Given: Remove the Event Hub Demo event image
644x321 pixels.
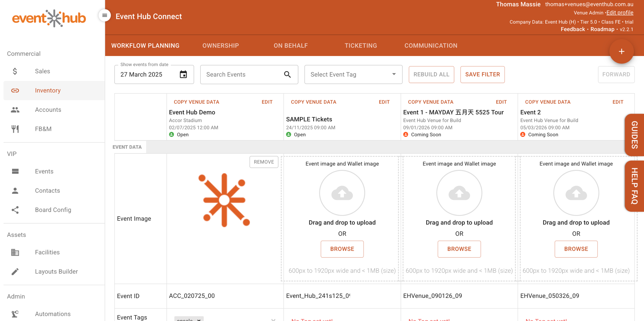Looking at the screenshot, I should click(264, 162).
